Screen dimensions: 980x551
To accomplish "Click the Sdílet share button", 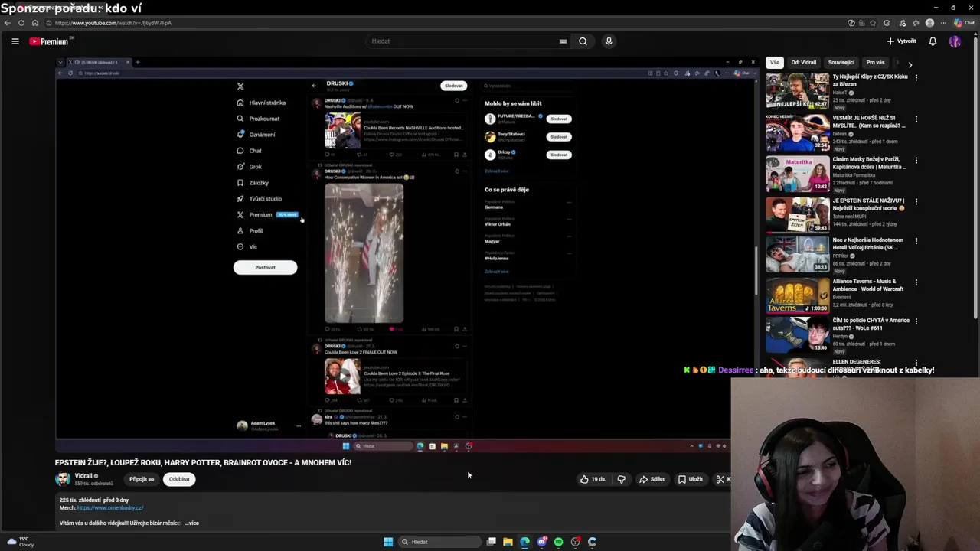I will click(652, 479).
